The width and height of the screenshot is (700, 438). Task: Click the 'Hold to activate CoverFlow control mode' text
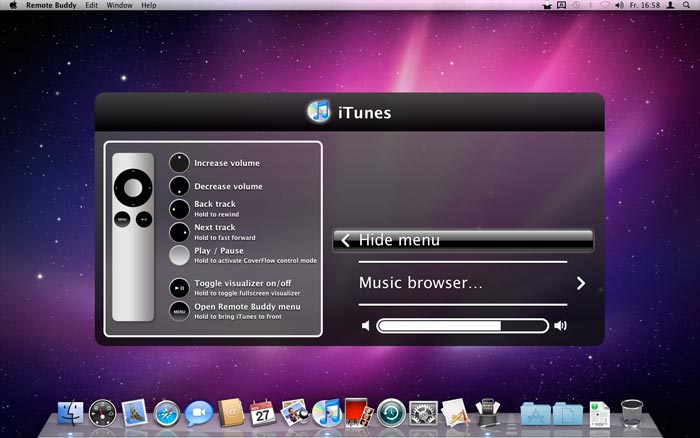(x=255, y=261)
